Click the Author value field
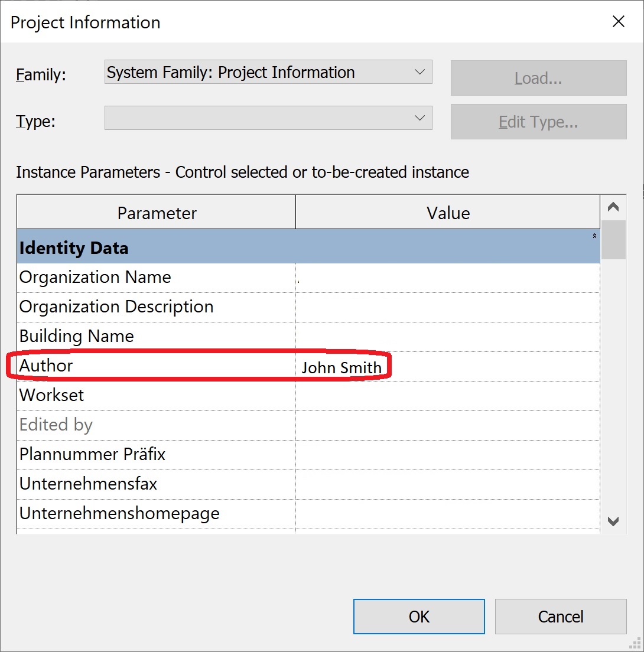 [447, 367]
